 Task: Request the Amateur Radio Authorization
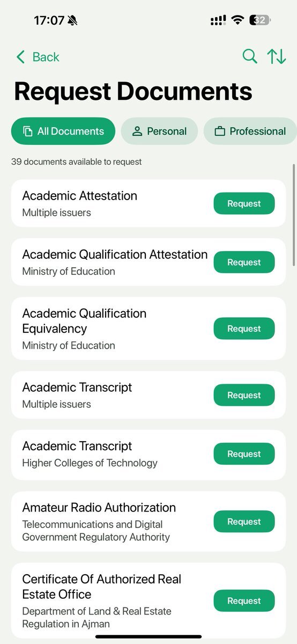click(244, 522)
